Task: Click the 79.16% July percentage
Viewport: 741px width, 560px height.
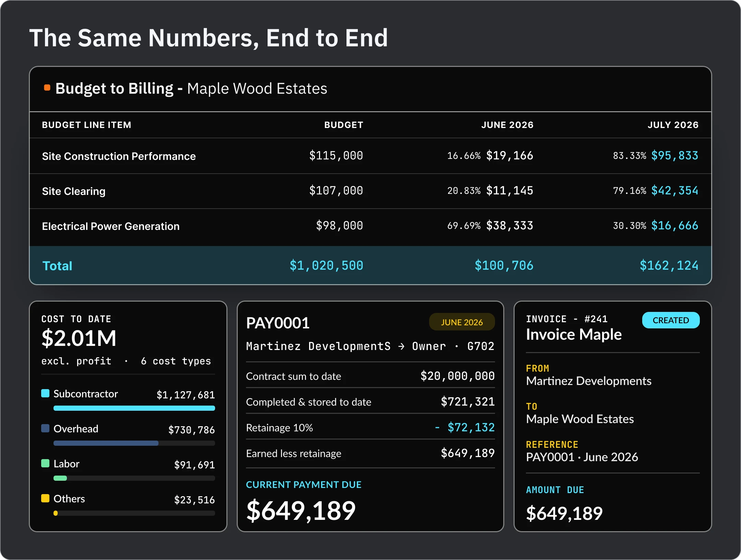Action: tap(630, 191)
